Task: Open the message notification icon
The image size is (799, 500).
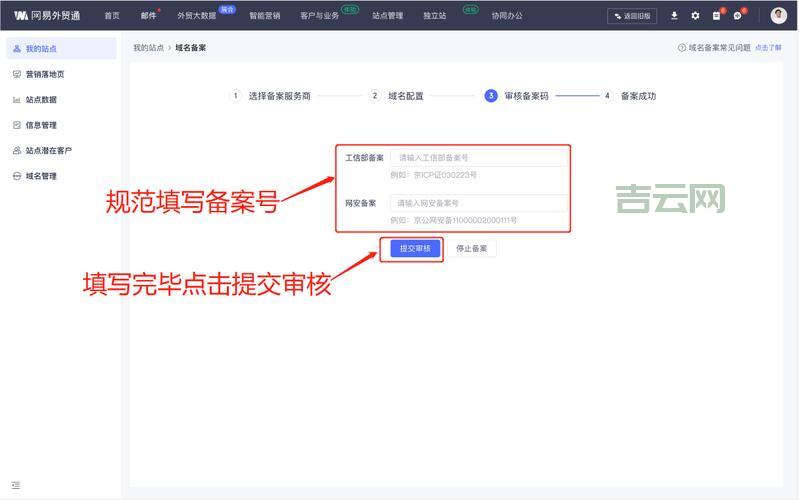Action: [737, 16]
